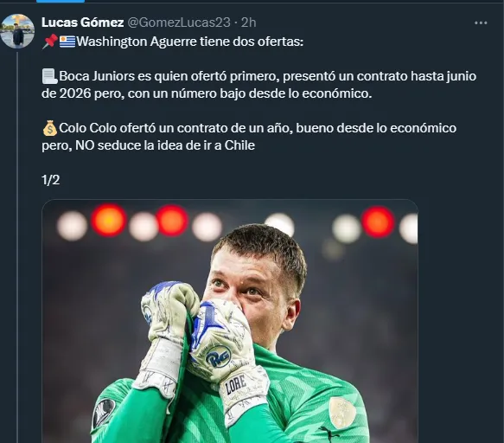The image size is (504, 443).
Task: Click the vertical thread line below the avatar
Action: point(17,246)
